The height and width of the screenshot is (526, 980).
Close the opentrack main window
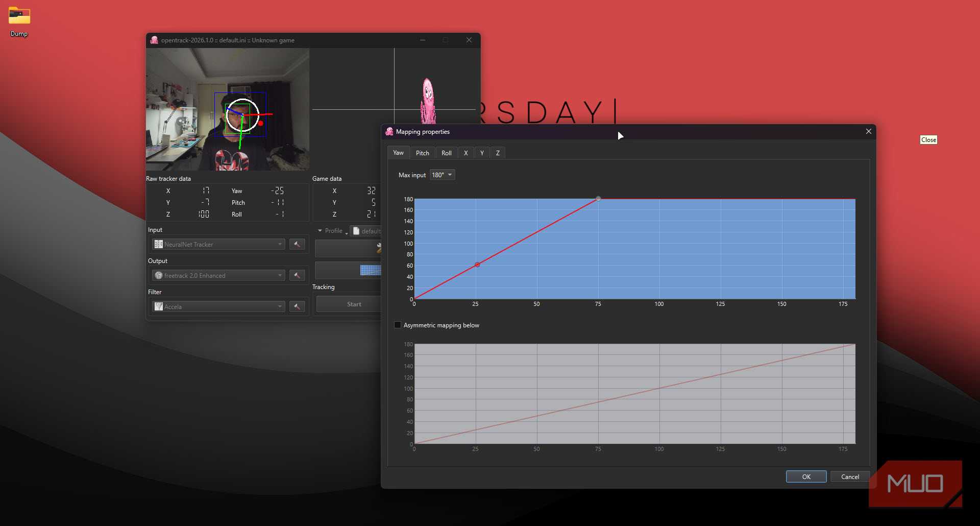pyautogui.click(x=469, y=40)
